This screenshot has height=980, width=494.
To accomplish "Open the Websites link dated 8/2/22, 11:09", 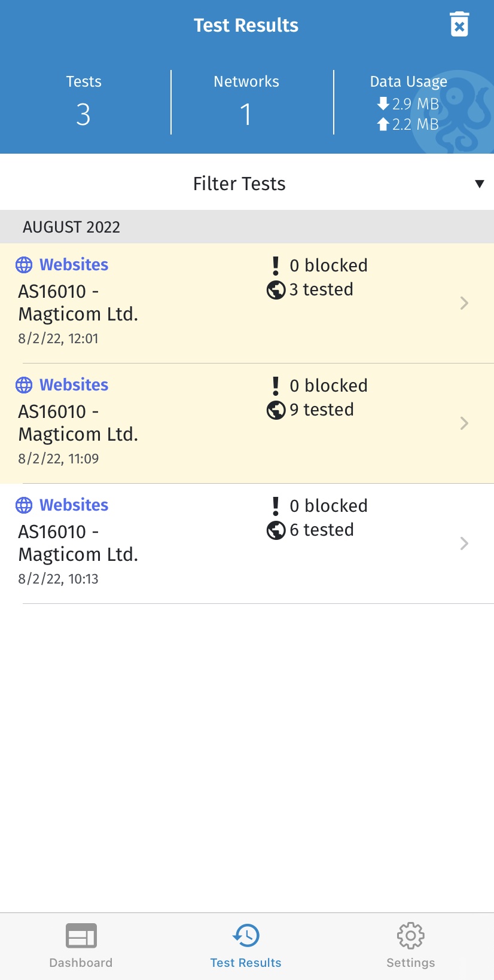I will [74, 385].
